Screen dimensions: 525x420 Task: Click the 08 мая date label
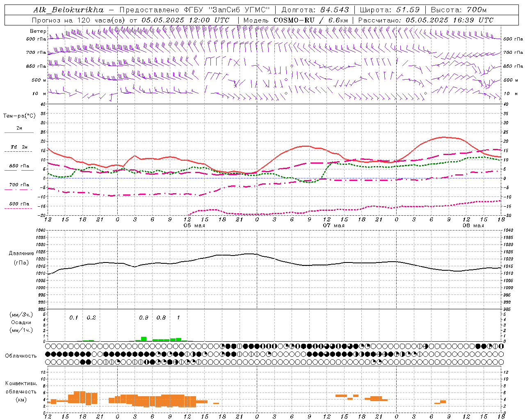click(473, 226)
